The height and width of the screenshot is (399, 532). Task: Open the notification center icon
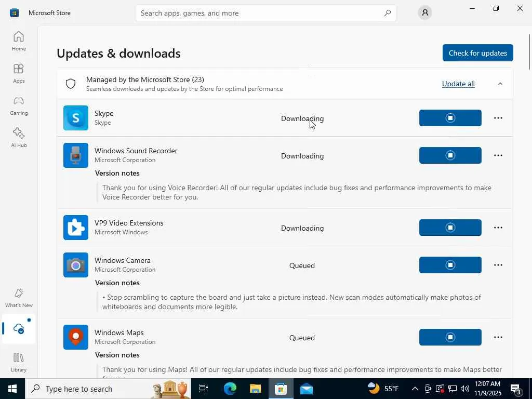[x=516, y=389]
